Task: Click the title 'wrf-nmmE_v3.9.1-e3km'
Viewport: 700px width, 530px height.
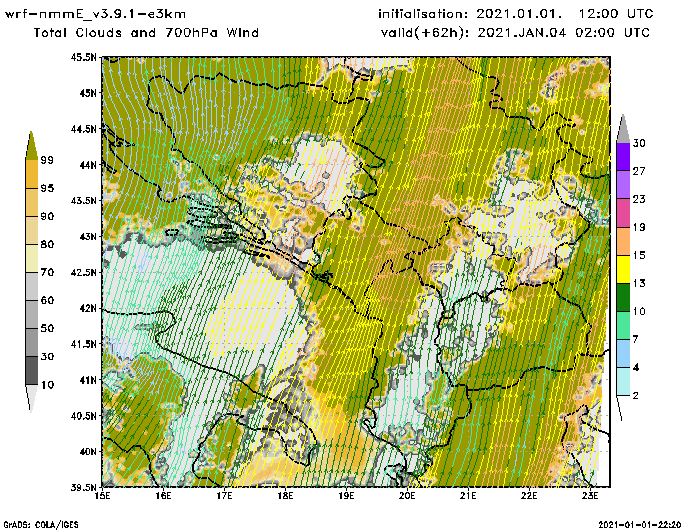Action: [95, 14]
